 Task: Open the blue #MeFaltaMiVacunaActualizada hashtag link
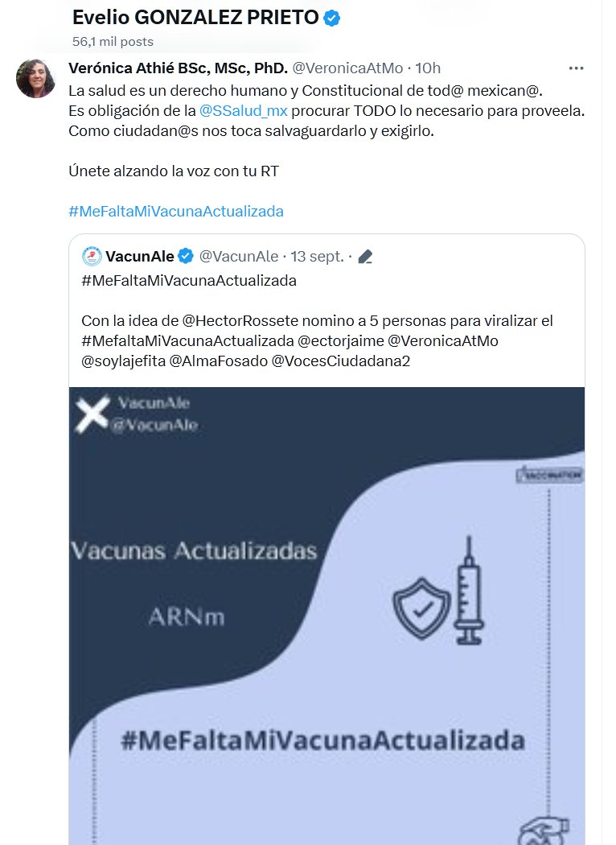point(176,212)
